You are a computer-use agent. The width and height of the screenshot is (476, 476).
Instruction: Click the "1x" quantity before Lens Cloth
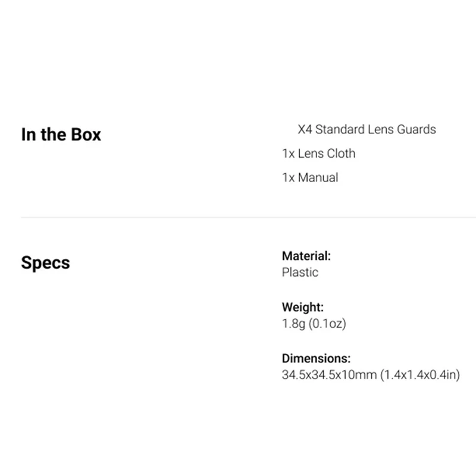click(288, 154)
